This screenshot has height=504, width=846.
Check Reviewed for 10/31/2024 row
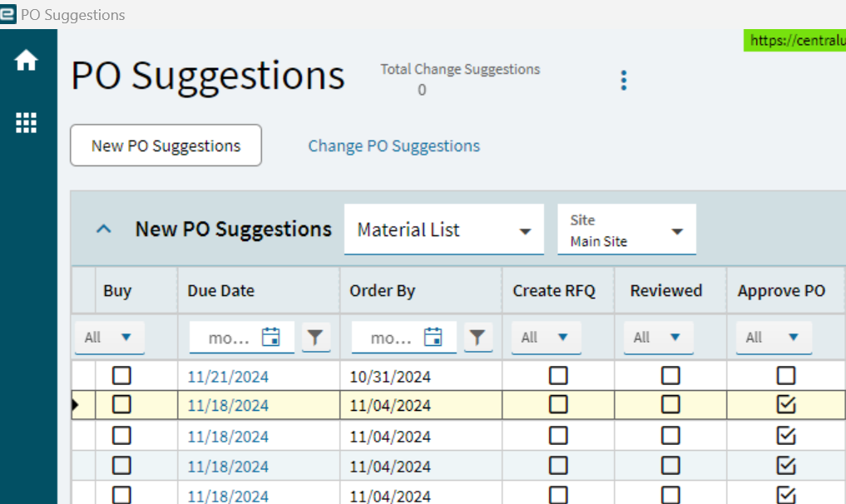click(x=670, y=376)
